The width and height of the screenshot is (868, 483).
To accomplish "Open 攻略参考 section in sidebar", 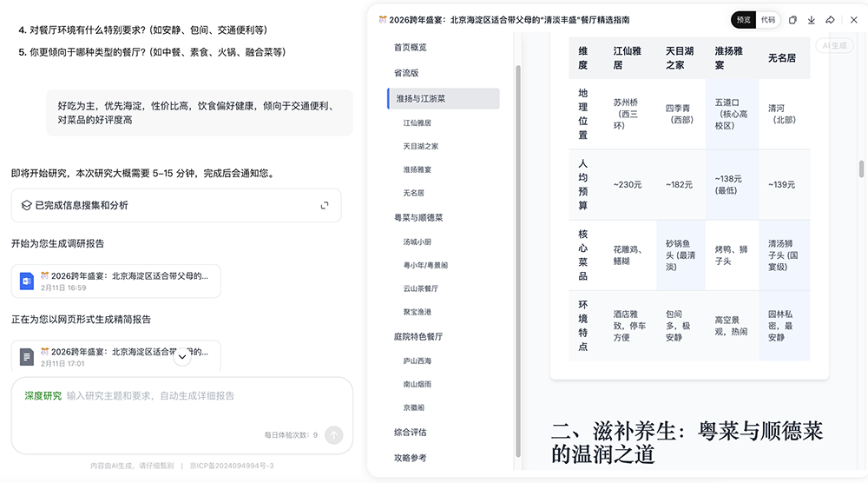I will pyautogui.click(x=411, y=458).
